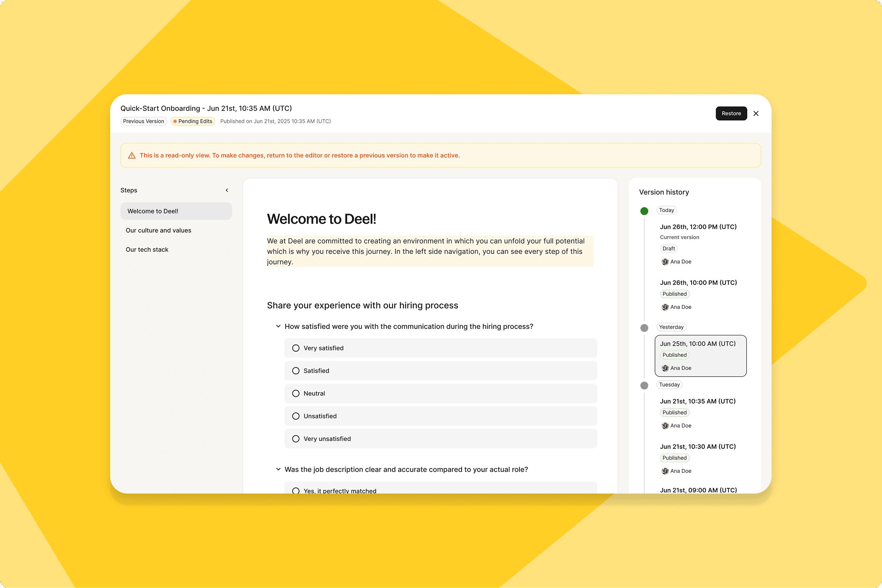Click Share your experience section heading
The height and width of the screenshot is (588, 882).
[362, 305]
